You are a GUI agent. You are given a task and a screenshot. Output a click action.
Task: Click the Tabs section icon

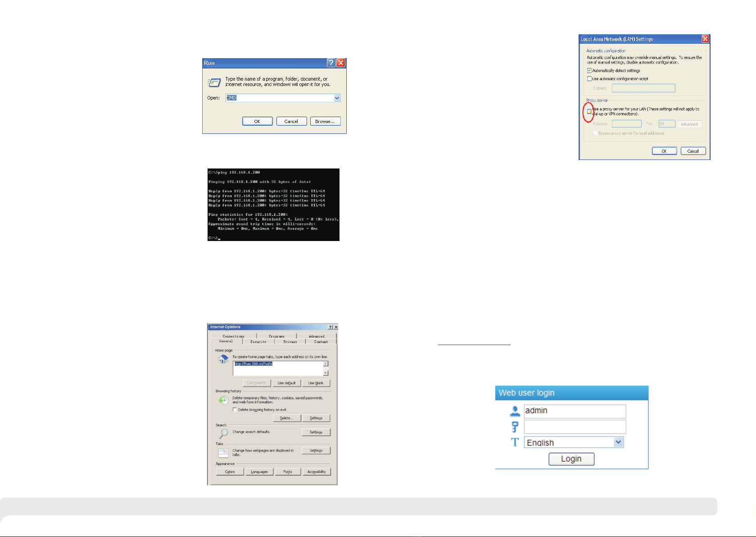(223, 453)
